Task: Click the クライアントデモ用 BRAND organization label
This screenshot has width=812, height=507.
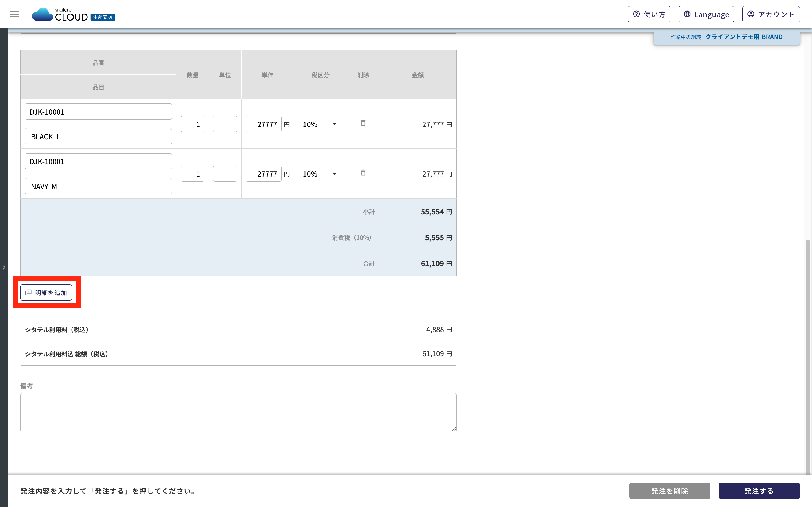Action: point(743,37)
